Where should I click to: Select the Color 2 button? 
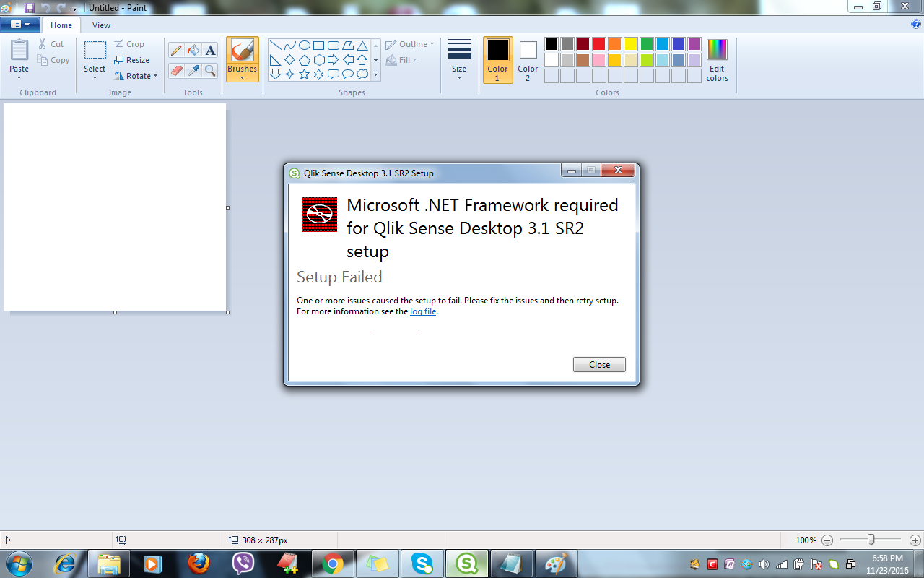click(528, 59)
